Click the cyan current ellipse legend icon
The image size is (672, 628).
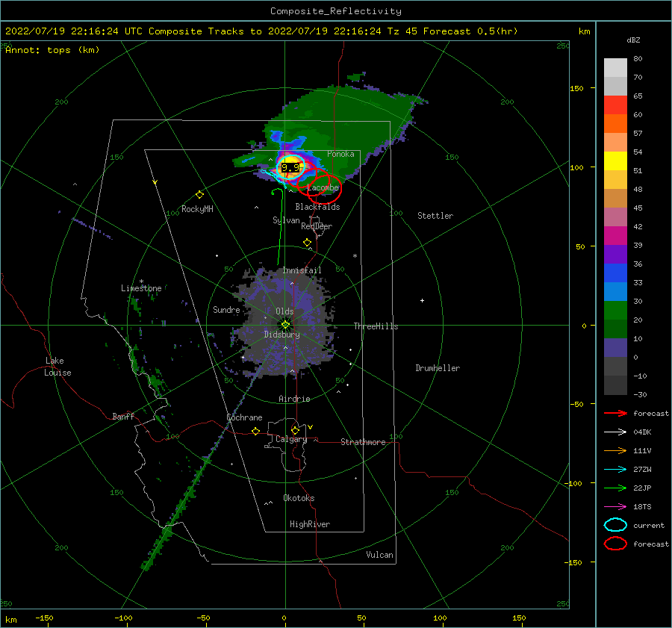tap(615, 525)
